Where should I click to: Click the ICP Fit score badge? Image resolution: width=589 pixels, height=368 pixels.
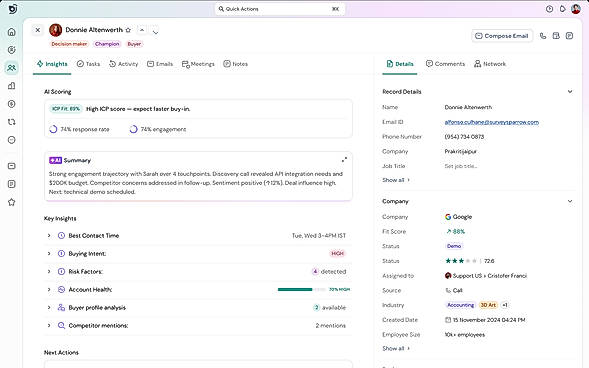pos(66,109)
